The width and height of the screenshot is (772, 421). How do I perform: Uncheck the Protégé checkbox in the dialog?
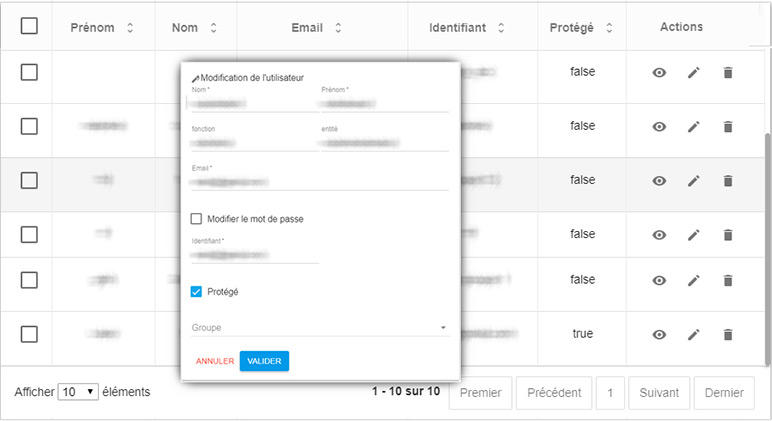(196, 292)
